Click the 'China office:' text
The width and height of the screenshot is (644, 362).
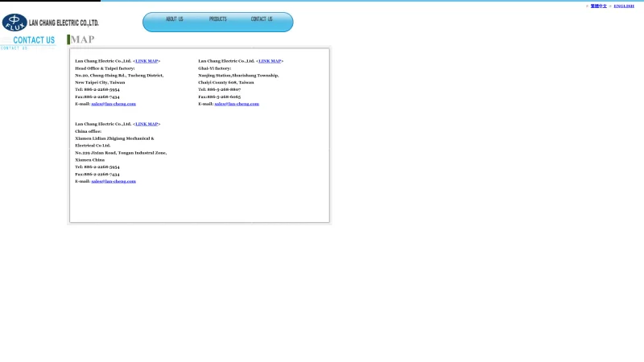(x=88, y=131)
